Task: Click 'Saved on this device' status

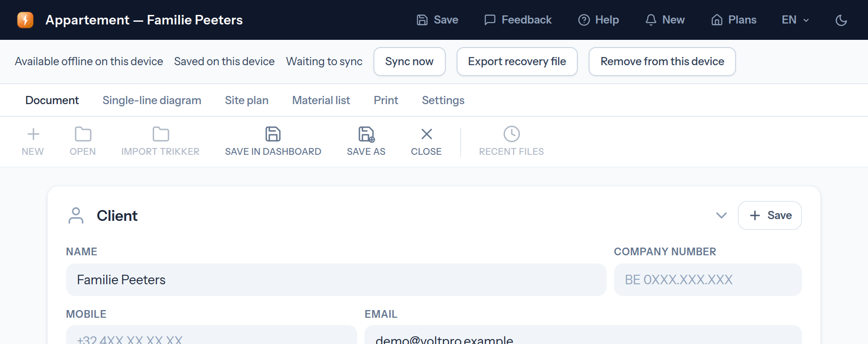Action: click(224, 62)
